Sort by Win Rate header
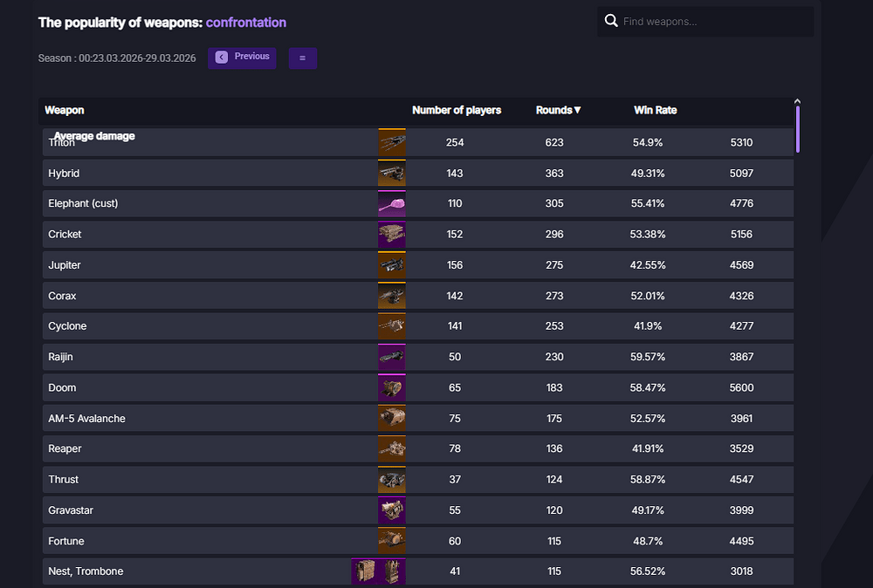Viewport: 873px width, 588px height. 655,110
